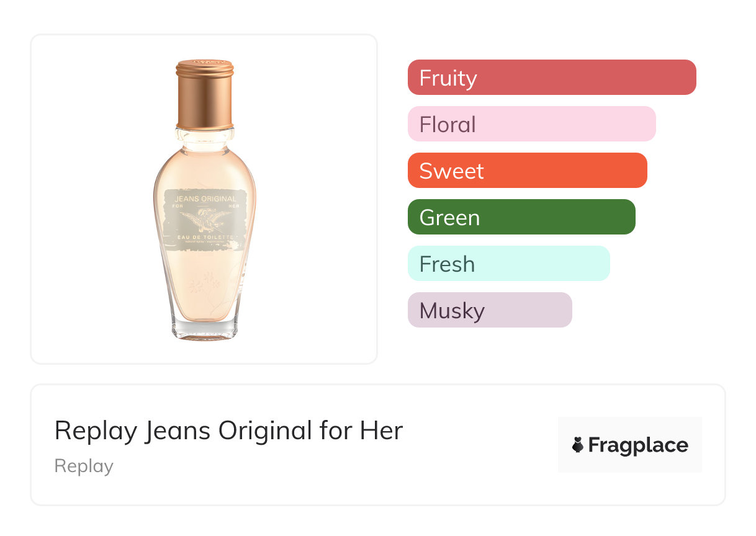This screenshot has height=536, width=756.
Task: Click the eagle emblem on the bottle label
Action: click(206, 220)
